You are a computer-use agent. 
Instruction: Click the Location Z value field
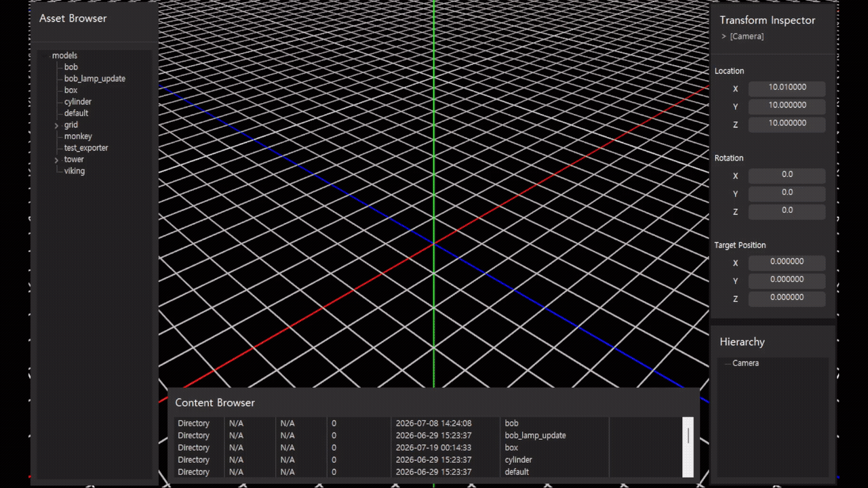click(x=787, y=124)
